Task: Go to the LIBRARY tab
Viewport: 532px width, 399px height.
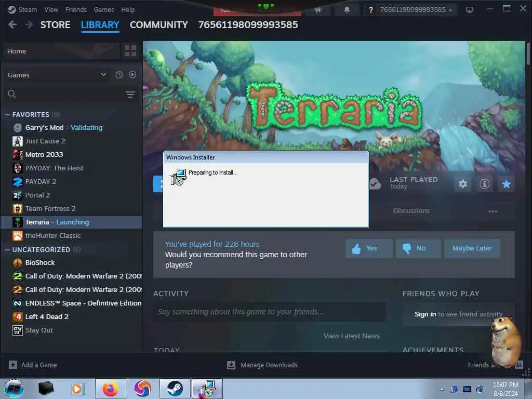Action: coord(100,25)
